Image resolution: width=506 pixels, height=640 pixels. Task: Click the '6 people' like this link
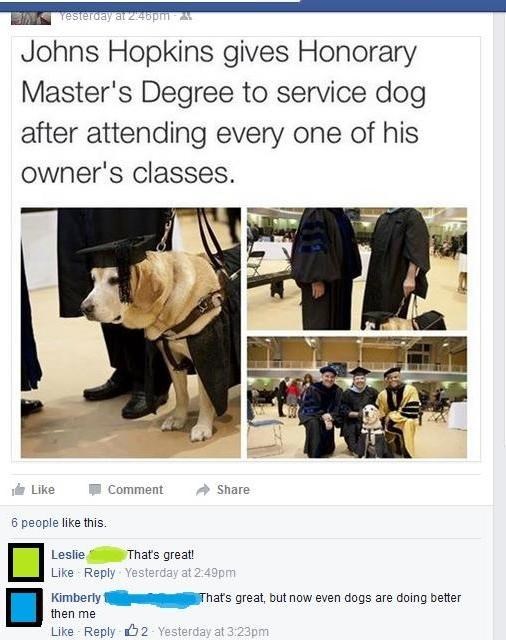(35, 522)
